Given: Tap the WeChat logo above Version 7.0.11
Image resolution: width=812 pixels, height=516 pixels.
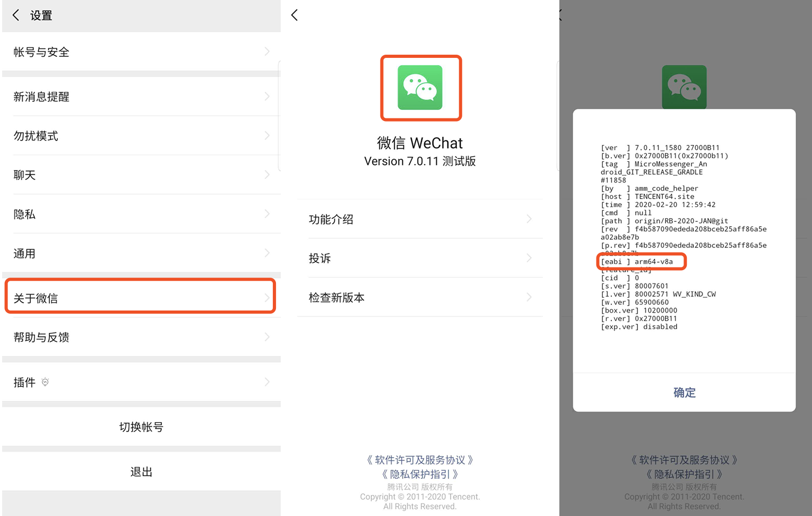Looking at the screenshot, I should click(420, 88).
